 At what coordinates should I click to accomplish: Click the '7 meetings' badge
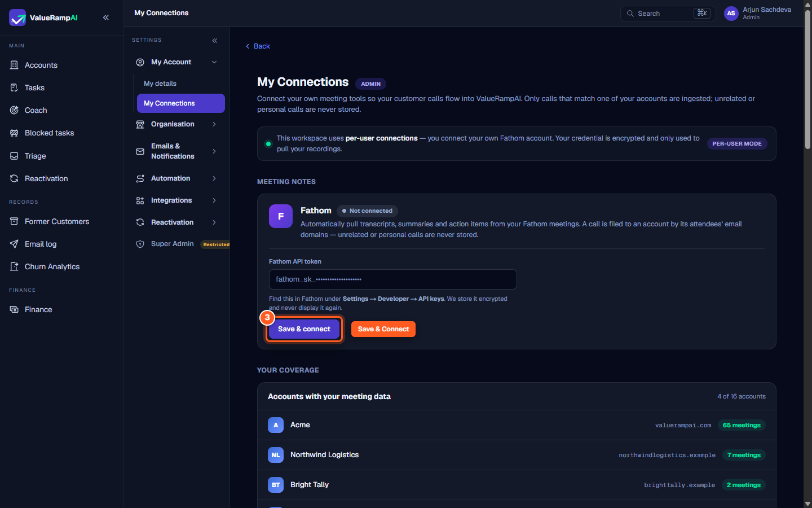744,455
